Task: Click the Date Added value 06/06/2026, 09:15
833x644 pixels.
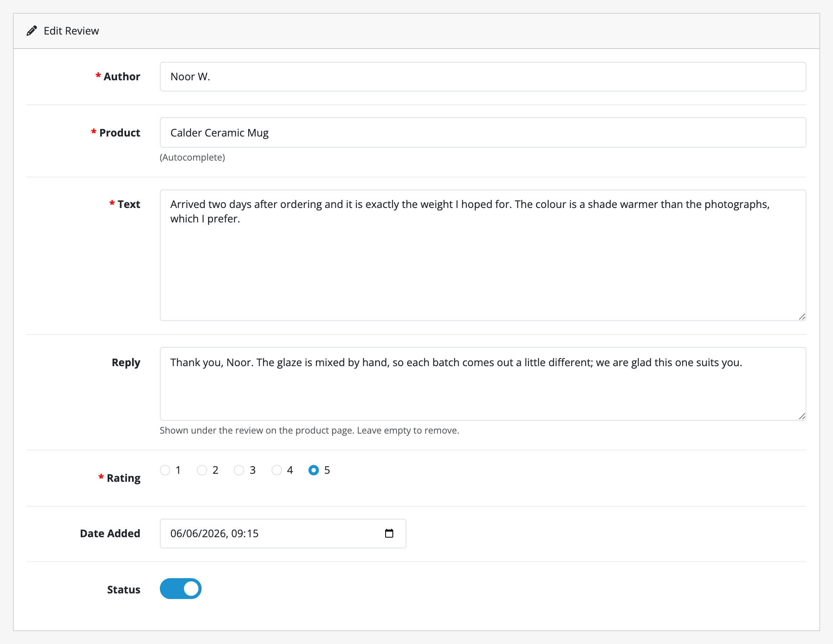Action: point(214,534)
